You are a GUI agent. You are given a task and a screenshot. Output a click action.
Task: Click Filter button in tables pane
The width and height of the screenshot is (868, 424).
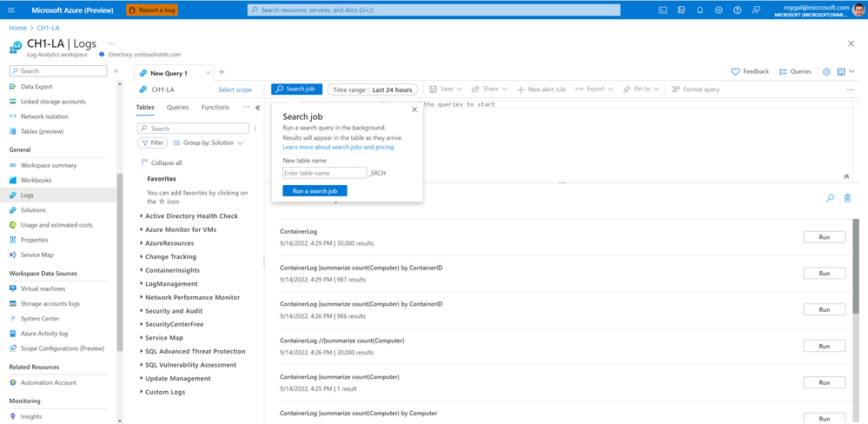coord(152,142)
